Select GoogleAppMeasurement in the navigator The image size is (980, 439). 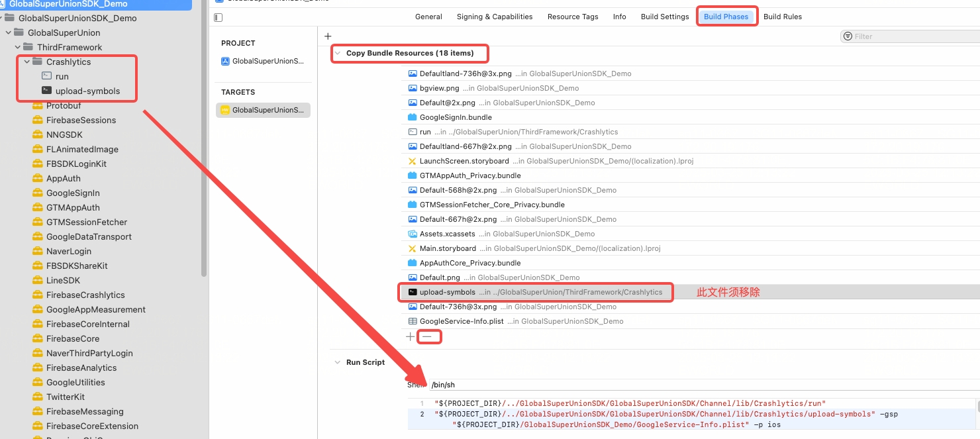click(x=96, y=309)
